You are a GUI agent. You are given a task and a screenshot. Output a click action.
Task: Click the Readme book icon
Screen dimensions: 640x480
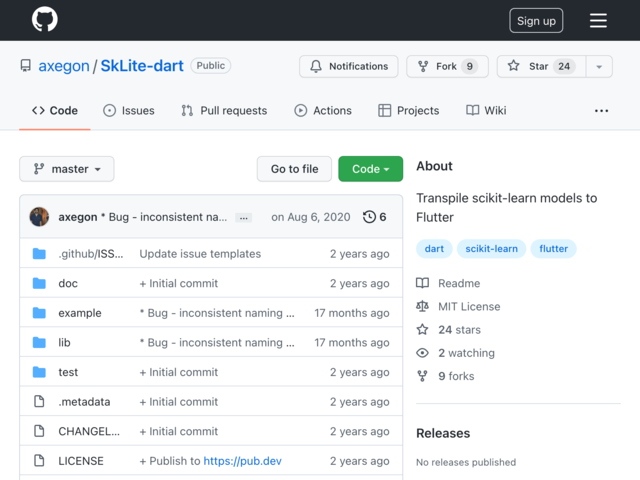423,284
